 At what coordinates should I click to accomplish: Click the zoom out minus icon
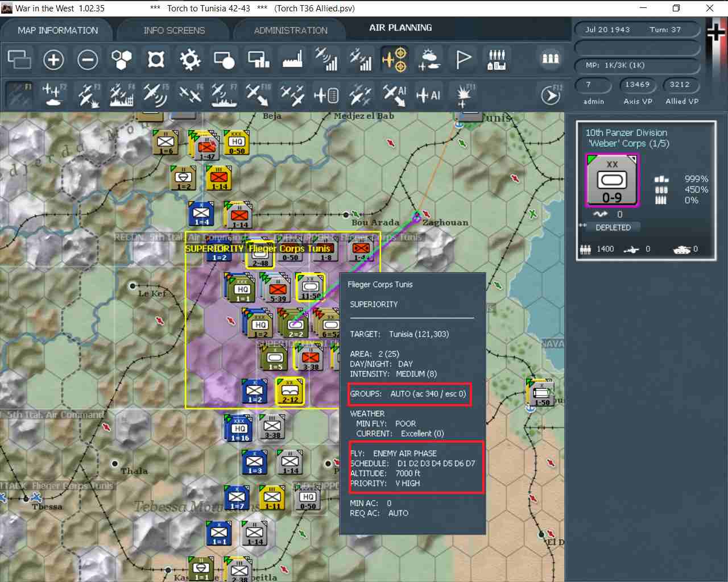coord(88,59)
